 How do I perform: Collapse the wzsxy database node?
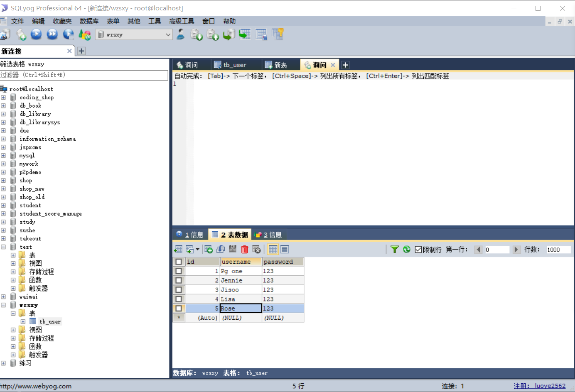[x=3, y=305]
